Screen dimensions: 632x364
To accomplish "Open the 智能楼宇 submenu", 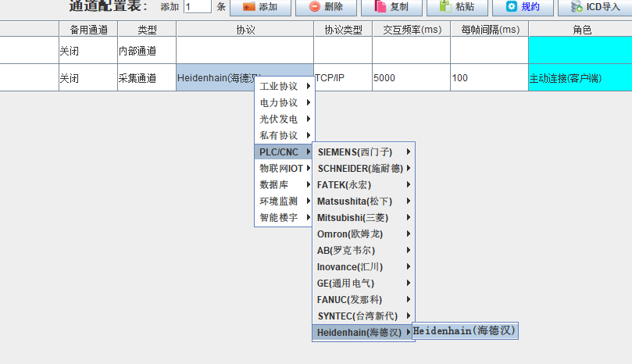I will (x=284, y=218).
